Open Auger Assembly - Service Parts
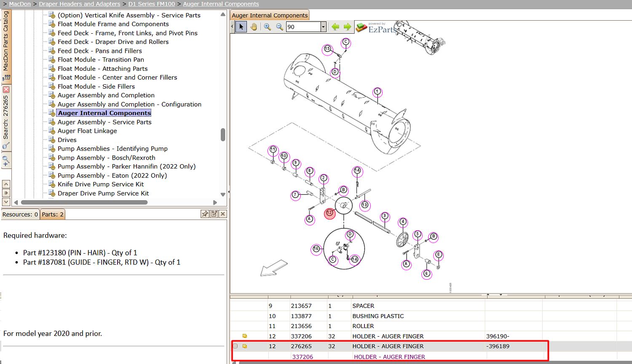 tap(104, 122)
